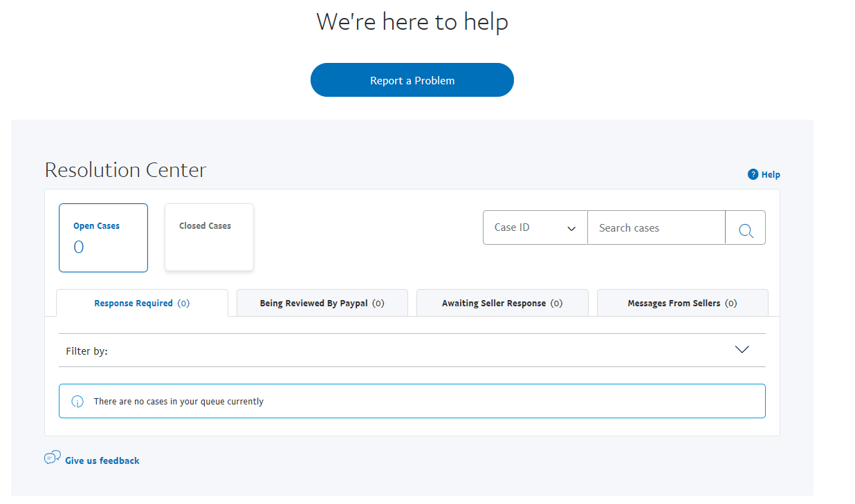Click the search magnifier icon

click(x=745, y=227)
